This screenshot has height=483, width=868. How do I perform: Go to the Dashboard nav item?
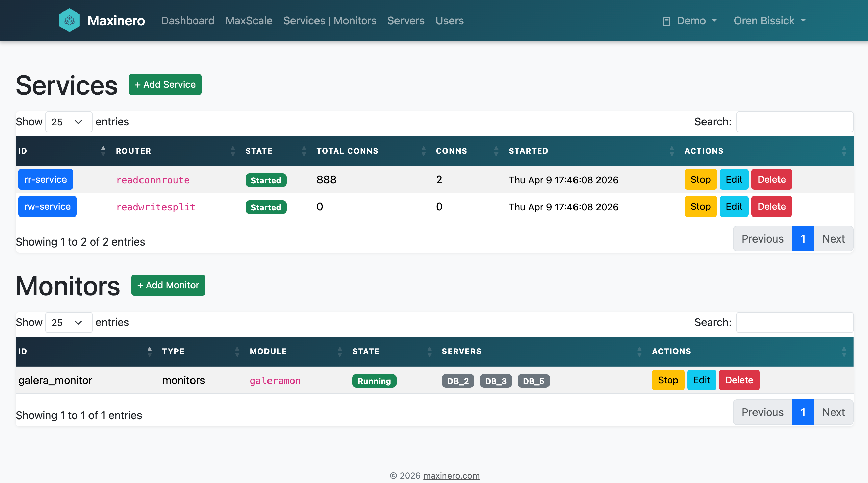[187, 21]
